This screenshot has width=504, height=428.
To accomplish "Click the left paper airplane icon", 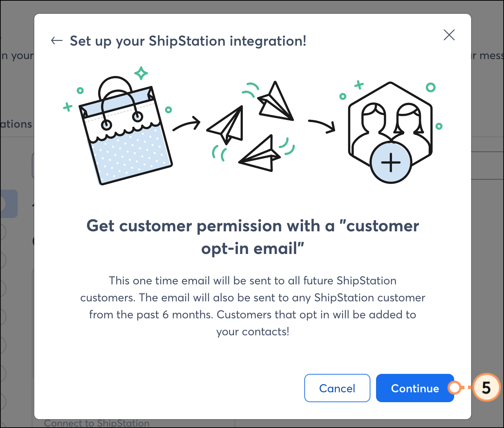I will click(x=226, y=125).
